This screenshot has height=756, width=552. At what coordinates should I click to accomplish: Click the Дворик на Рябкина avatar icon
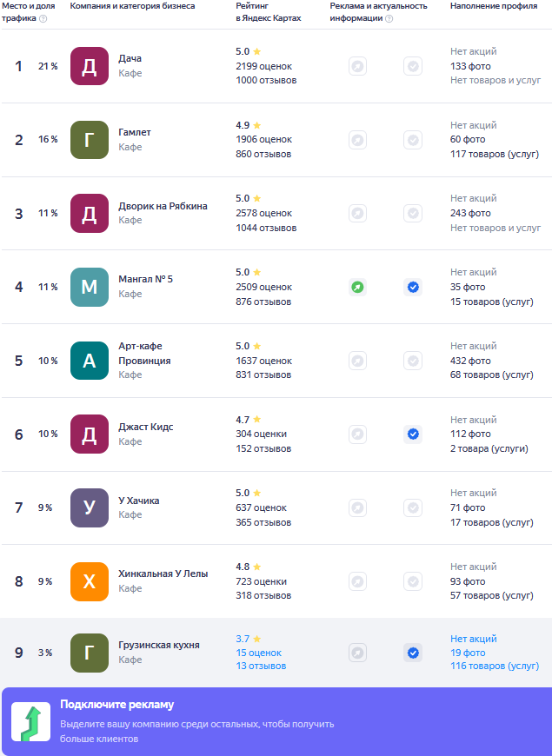click(90, 213)
